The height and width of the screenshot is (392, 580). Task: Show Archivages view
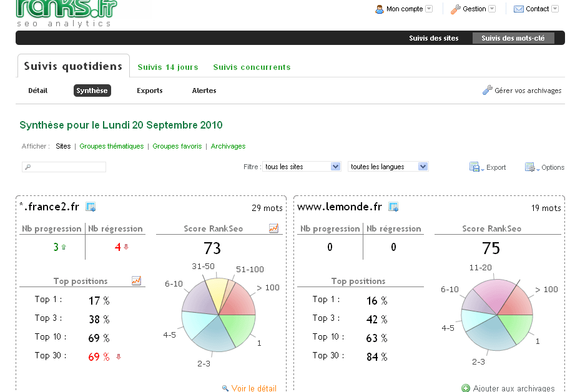point(228,146)
